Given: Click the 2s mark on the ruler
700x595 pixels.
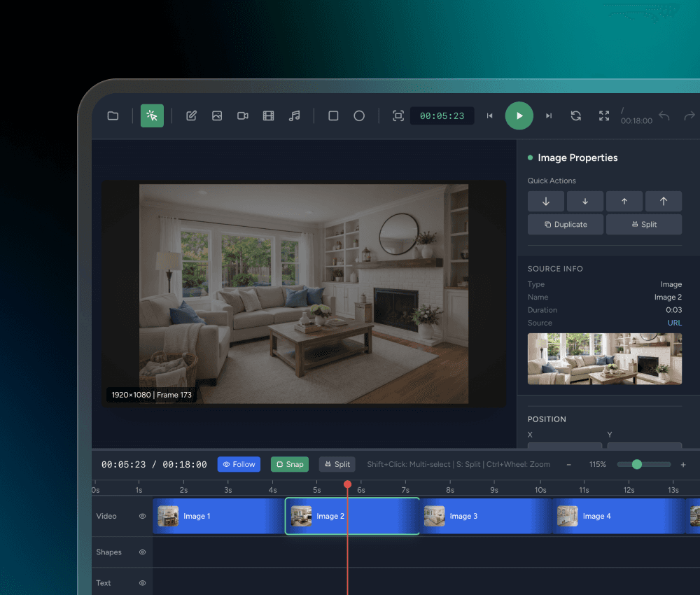Looking at the screenshot, I should 183,490.
